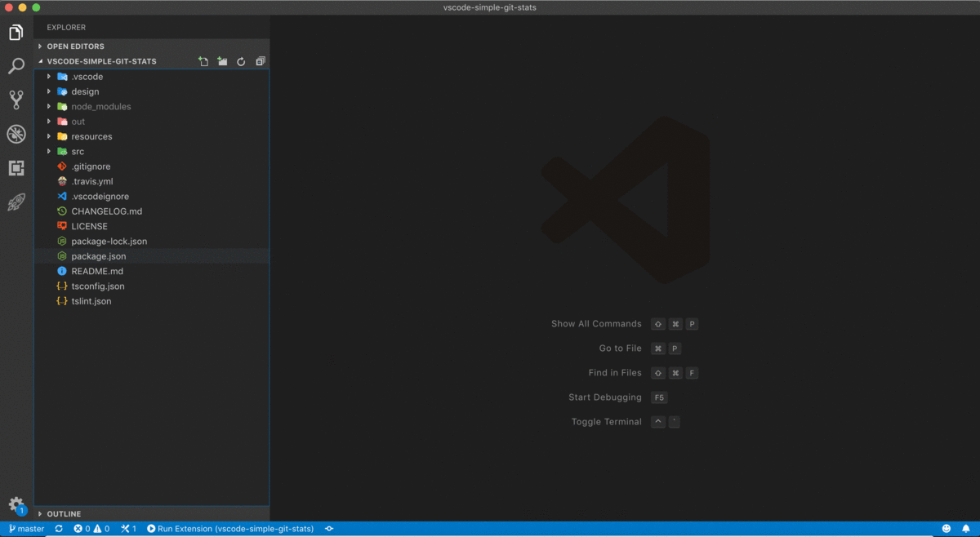
Task: Select package.json in the explorer
Action: [151, 256]
